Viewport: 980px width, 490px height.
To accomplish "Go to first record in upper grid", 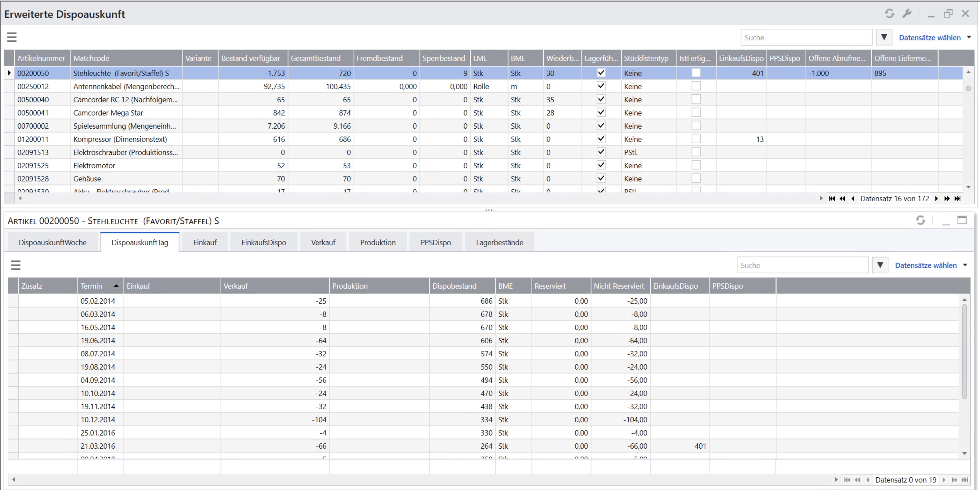I will 832,198.
